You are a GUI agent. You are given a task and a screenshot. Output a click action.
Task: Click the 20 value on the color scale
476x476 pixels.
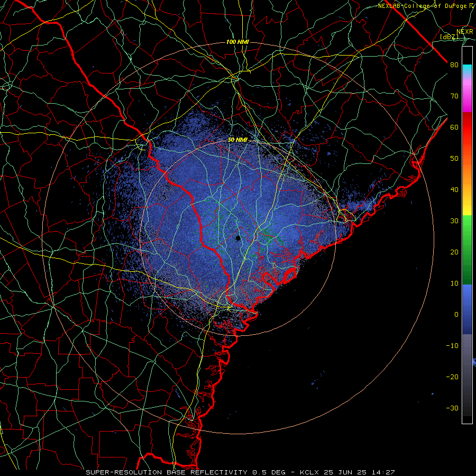coord(454,252)
